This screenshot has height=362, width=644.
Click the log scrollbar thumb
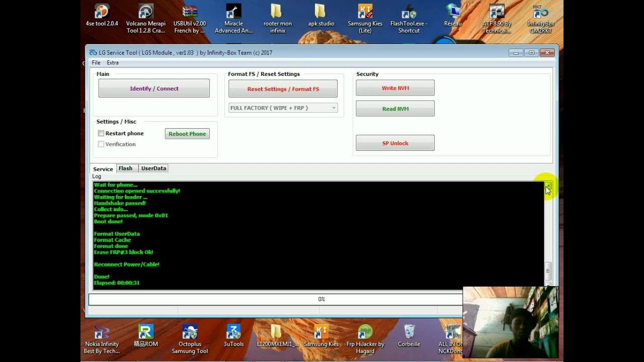[x=548, y=271]
